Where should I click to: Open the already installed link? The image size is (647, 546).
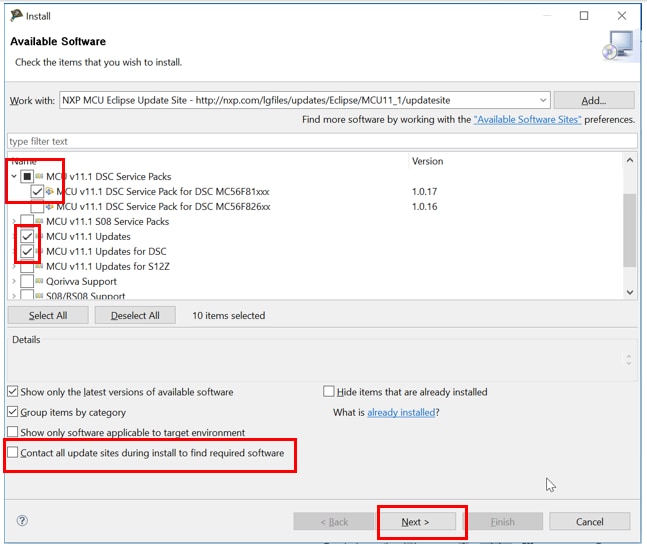pos(400,412)
